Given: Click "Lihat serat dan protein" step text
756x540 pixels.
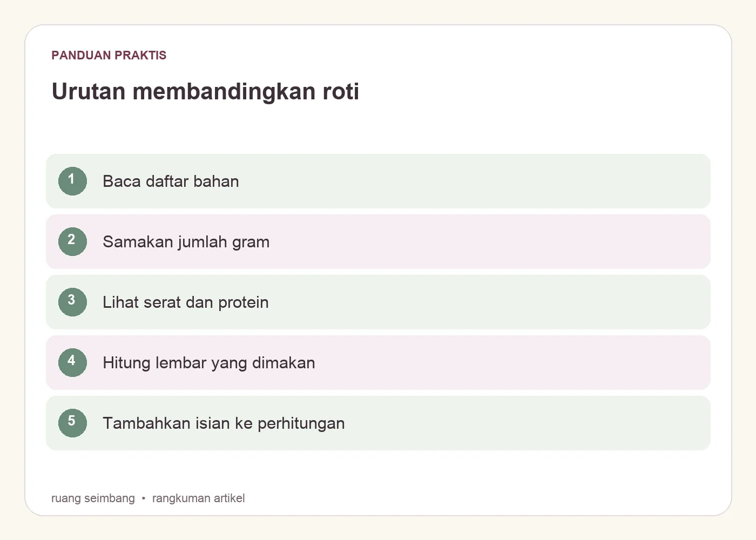Looking at the screenshot, I should point(185,302).
